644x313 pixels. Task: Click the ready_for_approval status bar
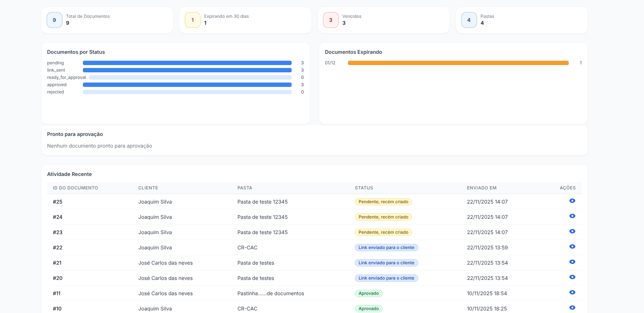(x=190, y=77)
